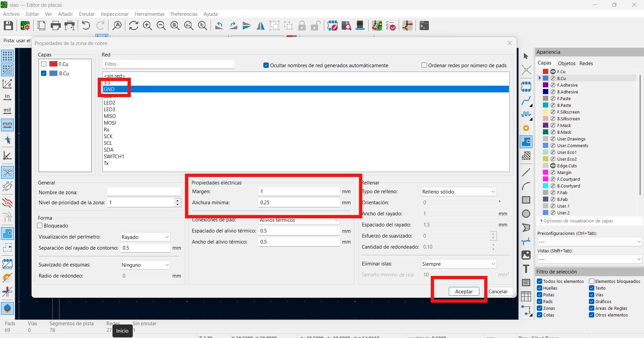The image size is (644, 338).
Task: Open Visualización del perímetro dropdown
Action: click(145, 237)
